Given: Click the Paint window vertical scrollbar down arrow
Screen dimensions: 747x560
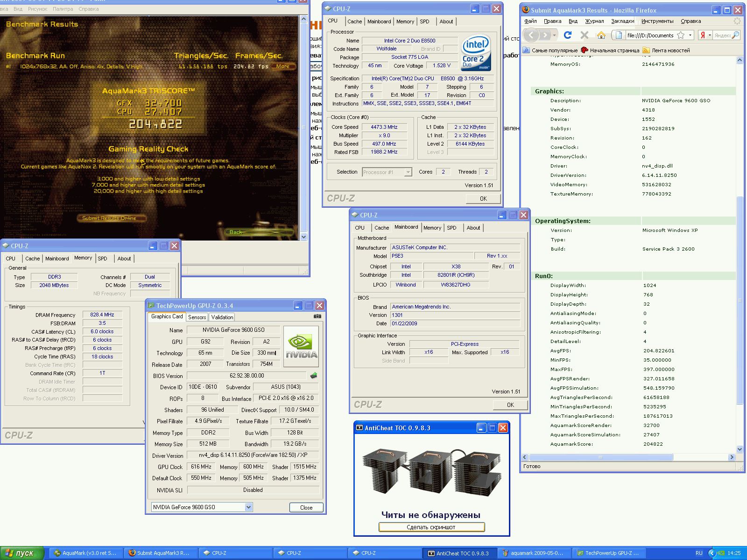Looking at the screenshot, I should pos(304,237).
